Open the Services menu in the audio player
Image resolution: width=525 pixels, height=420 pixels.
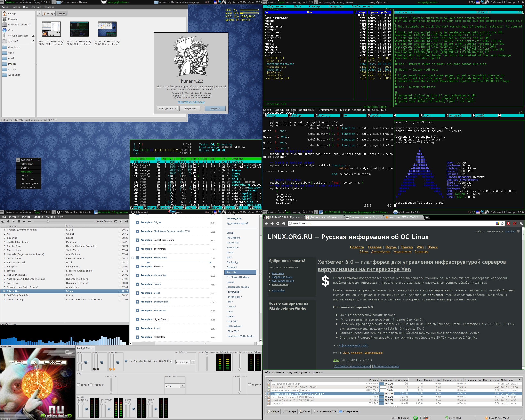tap(38, 217)
